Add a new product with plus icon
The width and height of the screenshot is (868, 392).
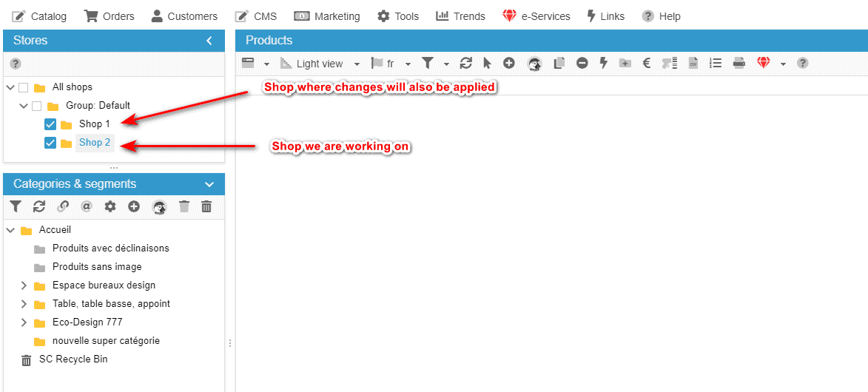click(x=508, y=63)
